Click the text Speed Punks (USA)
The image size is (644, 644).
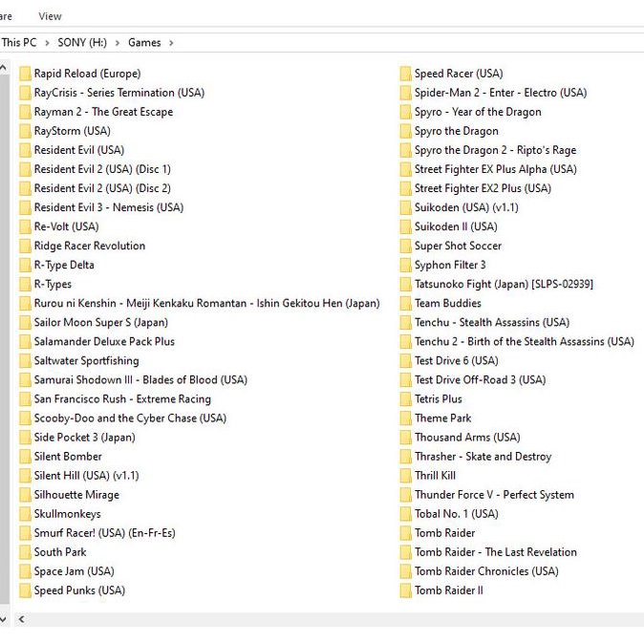pos(79,590)
